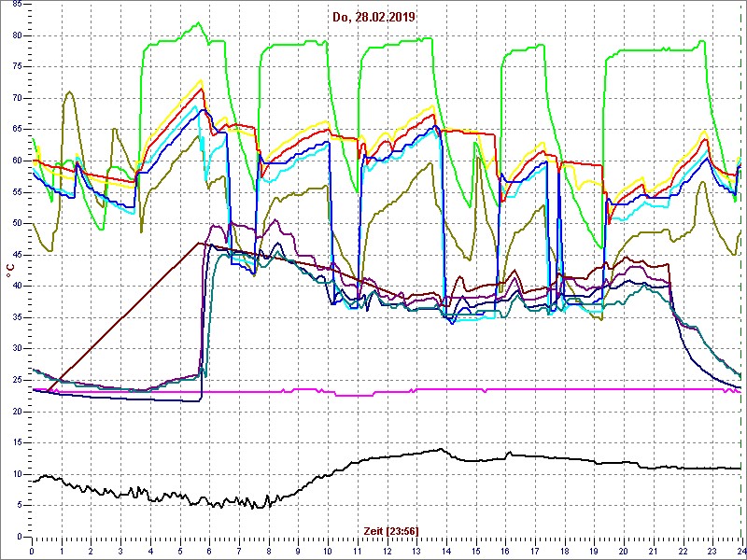This screenshot has height=560, width=747.
Task: Select the '80' label on the temperature axis
Action: point(17,35)
